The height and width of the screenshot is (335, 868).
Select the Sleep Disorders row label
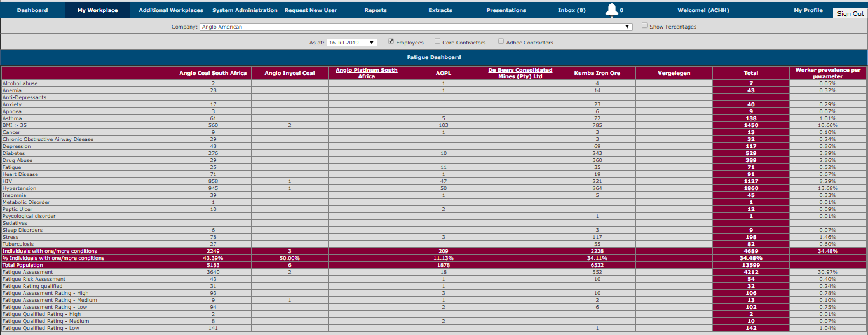pos(22,230)
